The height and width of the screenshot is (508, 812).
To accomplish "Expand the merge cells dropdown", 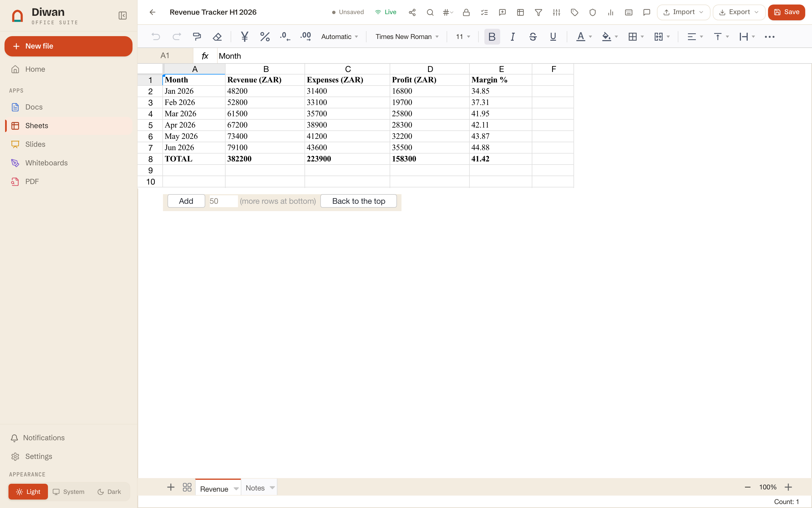I will [x=668, y=37].
